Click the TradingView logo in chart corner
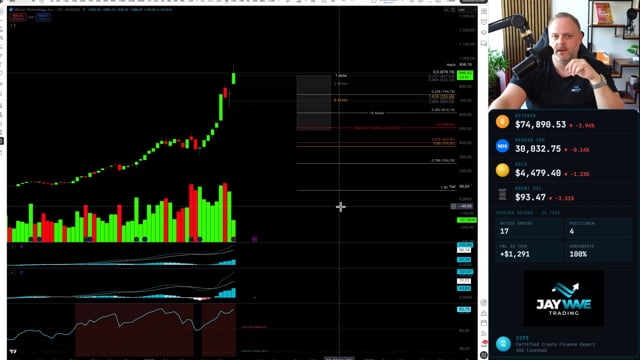This screenshot has width=640, height=360. (13, 351)
